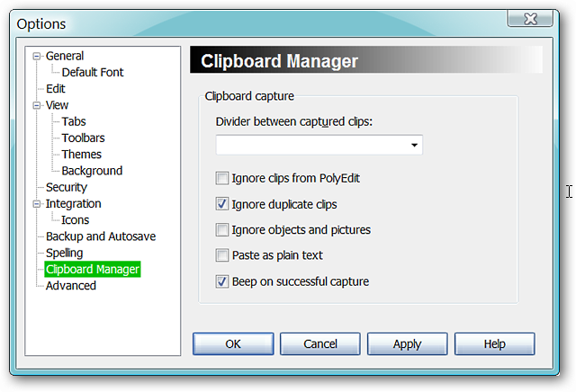Viewport: 576px width, 392px height.
Task: Uncheck Ignore duplicate clips
Action: (x=222, y=204)
